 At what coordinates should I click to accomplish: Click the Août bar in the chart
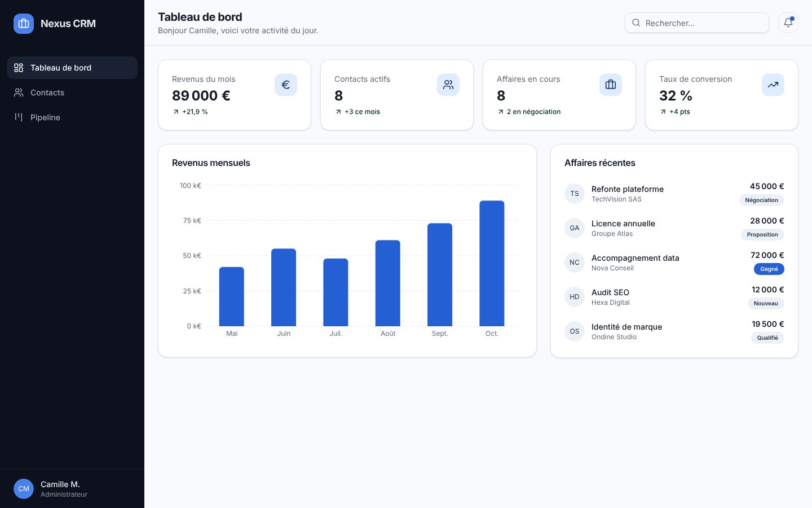coord(388,283)
